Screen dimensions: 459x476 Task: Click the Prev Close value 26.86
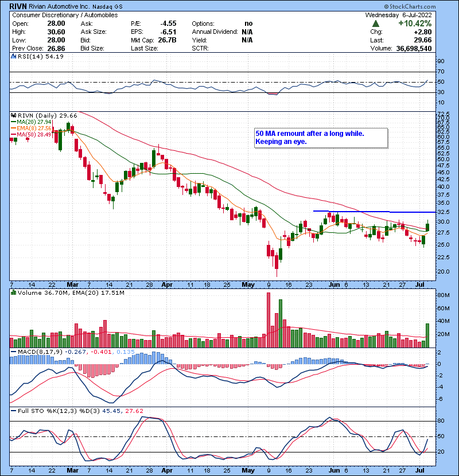click(56, 48)
